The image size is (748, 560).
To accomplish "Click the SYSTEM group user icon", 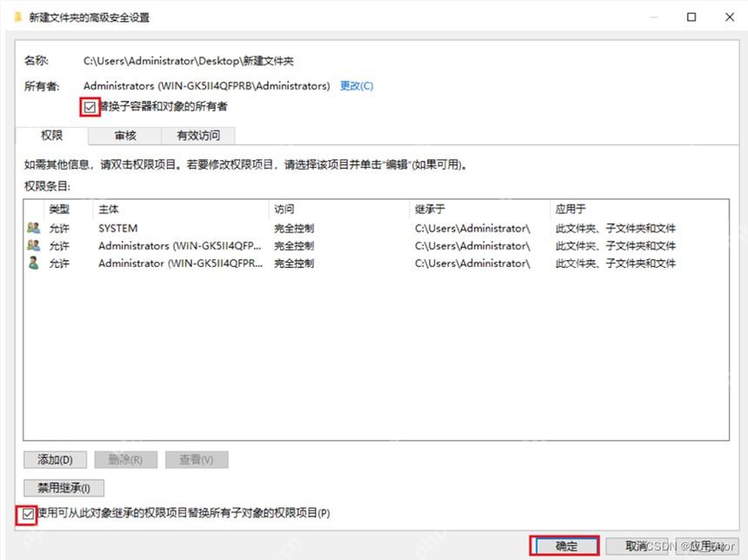I will [x=33, y=228].
